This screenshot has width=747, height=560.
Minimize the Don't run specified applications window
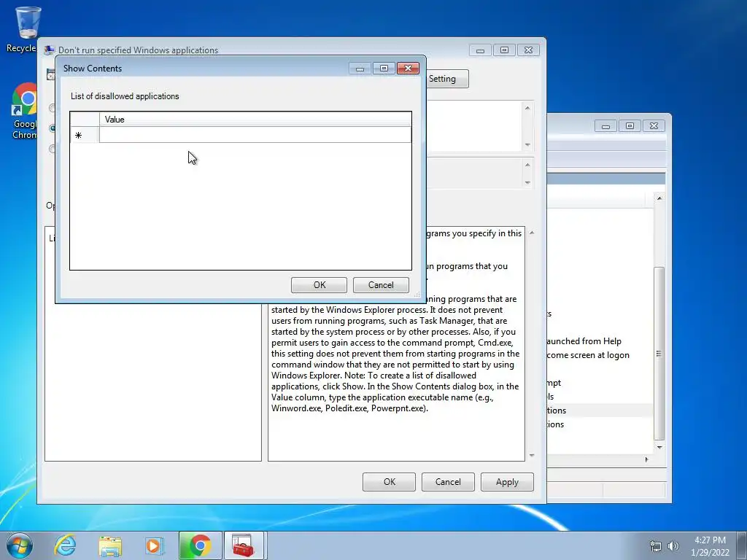(480, 50)
